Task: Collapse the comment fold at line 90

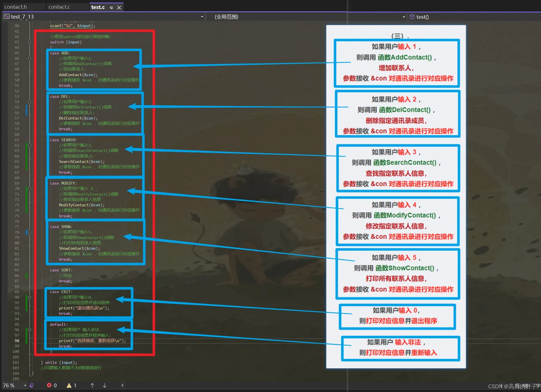Action: pyautogui.click(x=29, y=297)
